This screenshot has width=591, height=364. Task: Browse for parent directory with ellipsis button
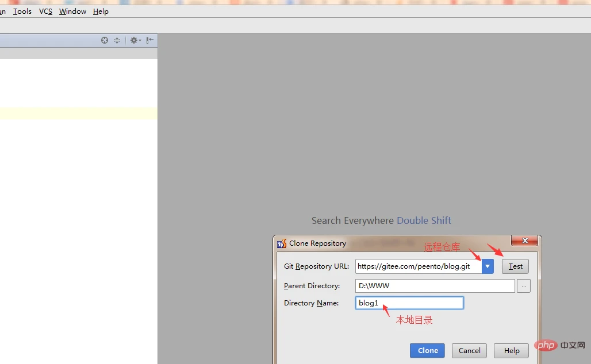pyautogui.click(x=523, y=286)
